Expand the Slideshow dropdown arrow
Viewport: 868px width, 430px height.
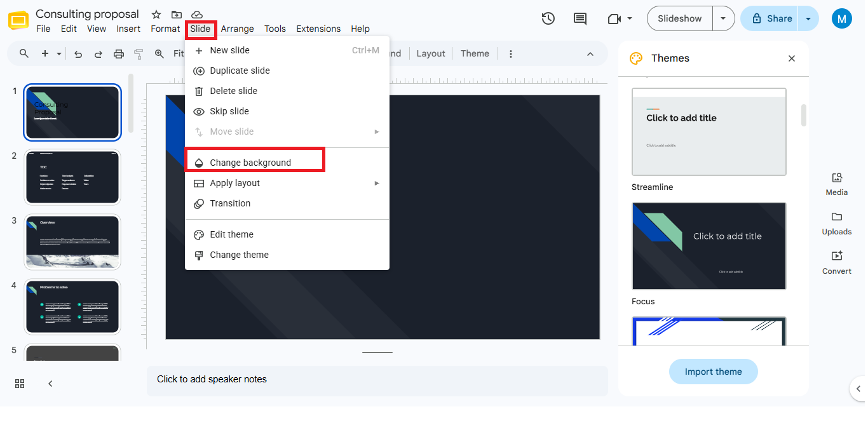[x=723, y=19]
